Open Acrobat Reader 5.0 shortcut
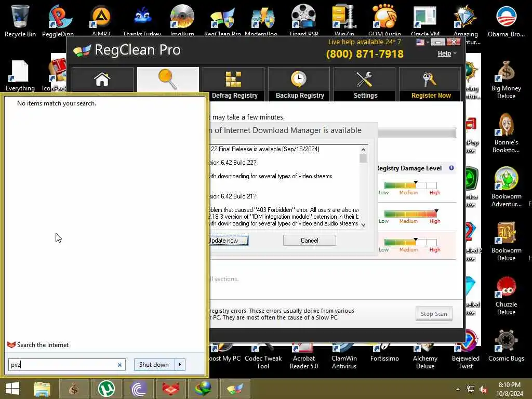Image resolution: width=532 pixels, height=399 pixels. pyautogui.click(x=304, y=356)
